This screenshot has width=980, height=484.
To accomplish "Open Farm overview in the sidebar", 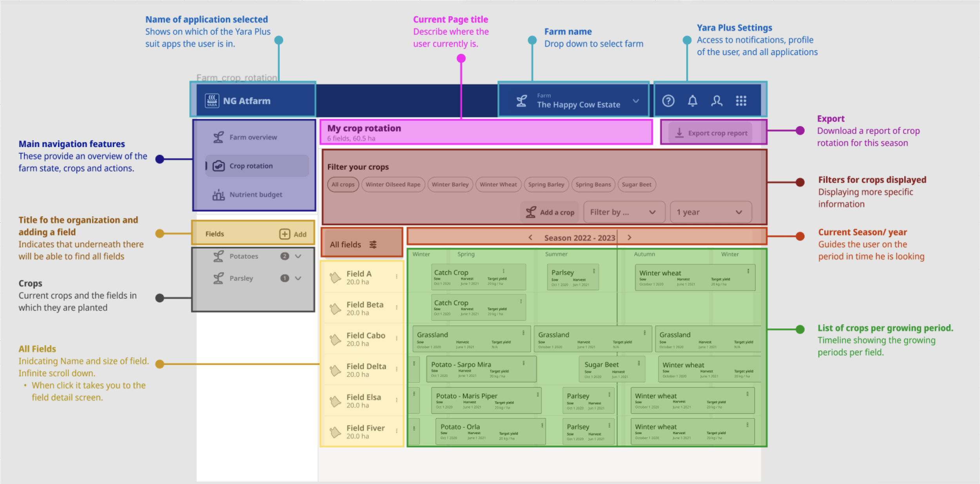I will coord(257,137).
